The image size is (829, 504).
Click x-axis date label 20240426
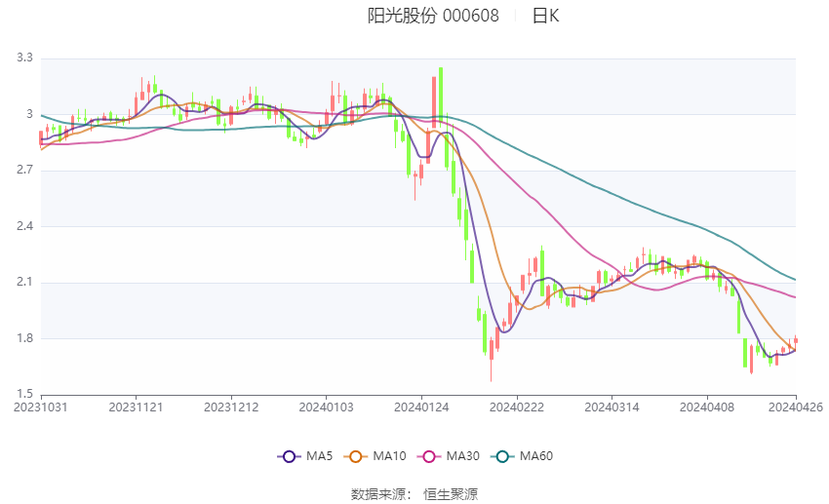pos(796,407)
